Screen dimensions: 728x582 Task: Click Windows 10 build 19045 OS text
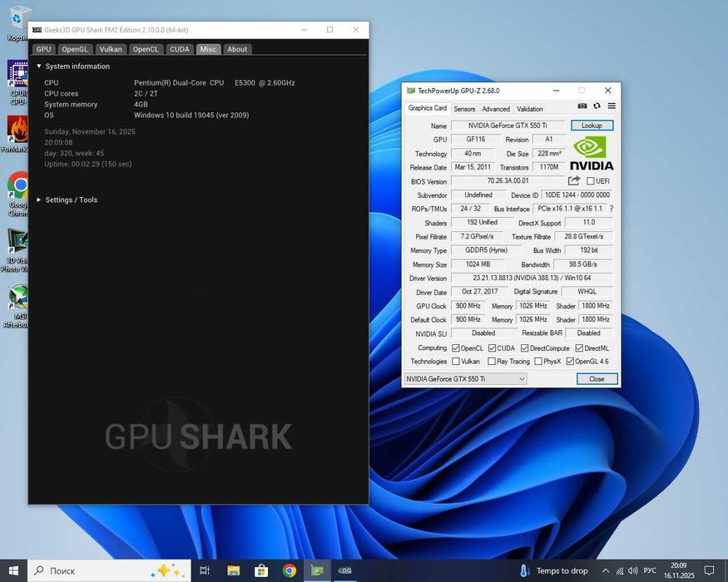click(x=191, y=115)
